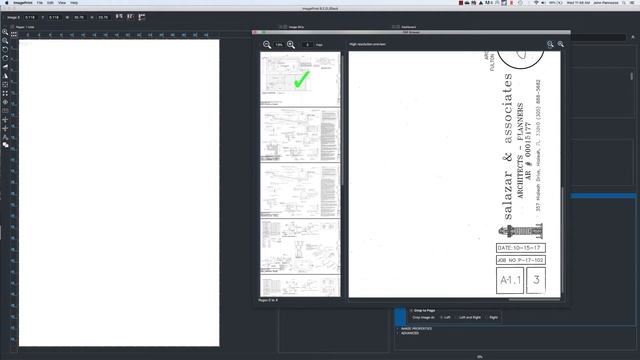
Task: Click the flip horizontal tool
Action: coord(5,67)
